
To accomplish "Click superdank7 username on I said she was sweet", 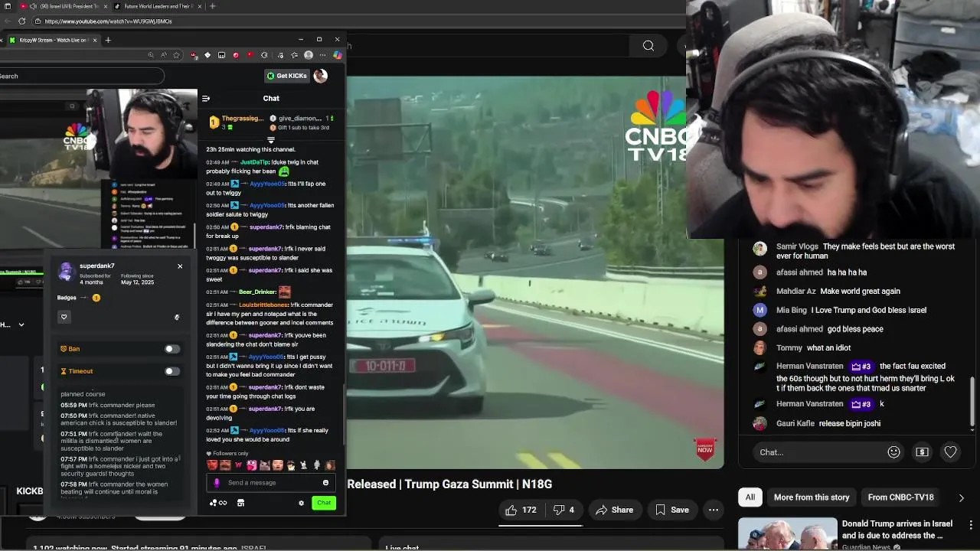I will (266, 270).
